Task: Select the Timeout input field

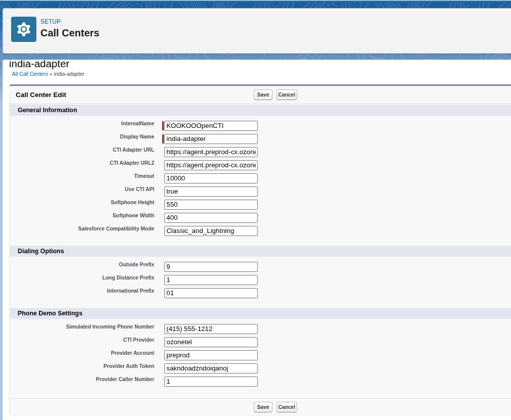Action: click(x=211, y=178)
